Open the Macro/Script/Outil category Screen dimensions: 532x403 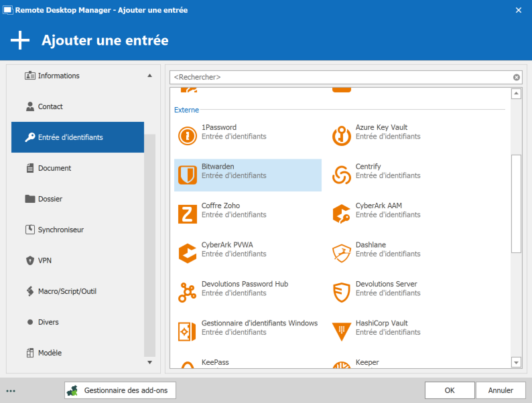[x=78, y=291]
